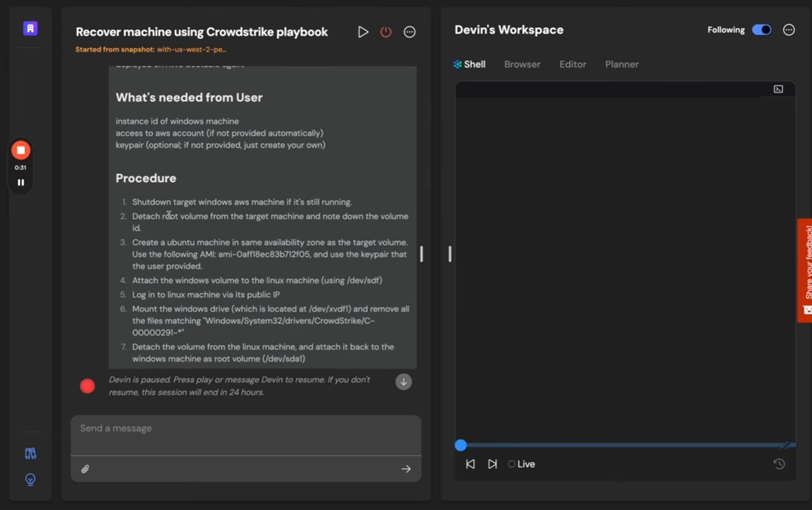812x510 pixels.
Task: Switch to the Editor tab
Action: [573, 64]
